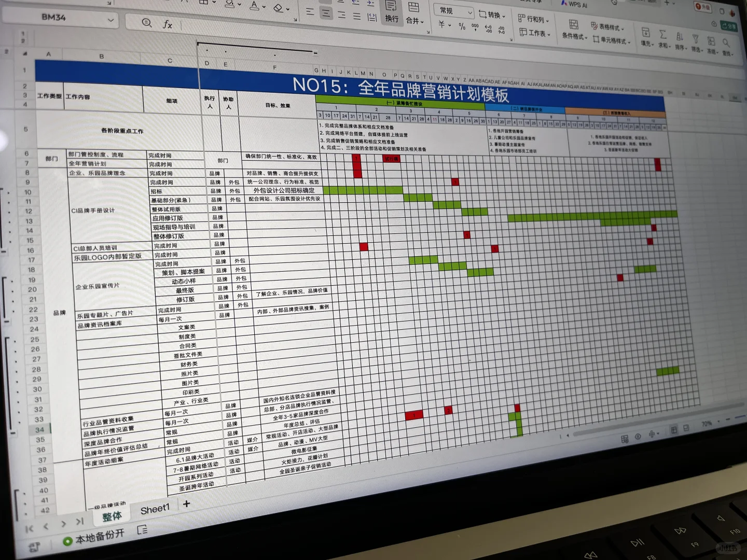Select the 外包设计公司招标确定 cell
The height and width of the screenshot is (560, 747).
pos(284,190)
